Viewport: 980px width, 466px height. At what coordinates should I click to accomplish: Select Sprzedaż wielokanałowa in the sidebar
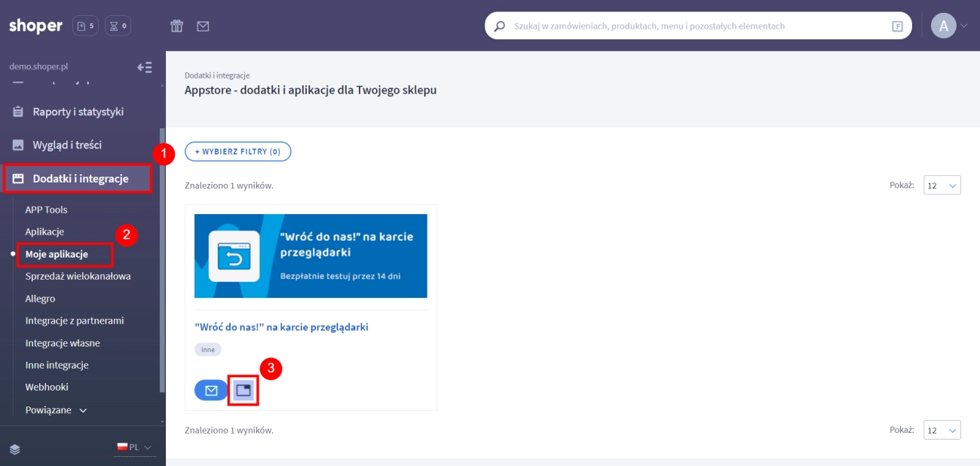pos(78,276)
